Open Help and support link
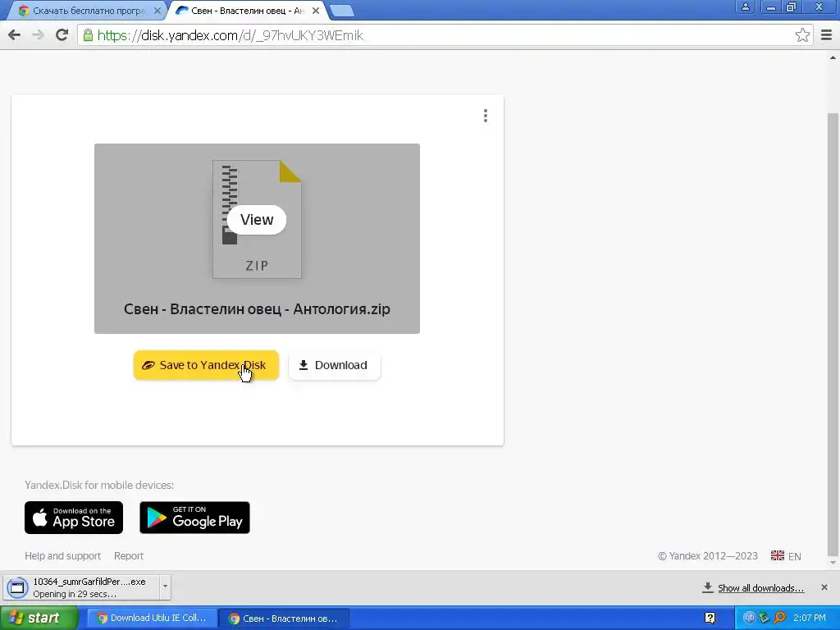The height and width of the screenshot is (630, 840). coord(62,556)
